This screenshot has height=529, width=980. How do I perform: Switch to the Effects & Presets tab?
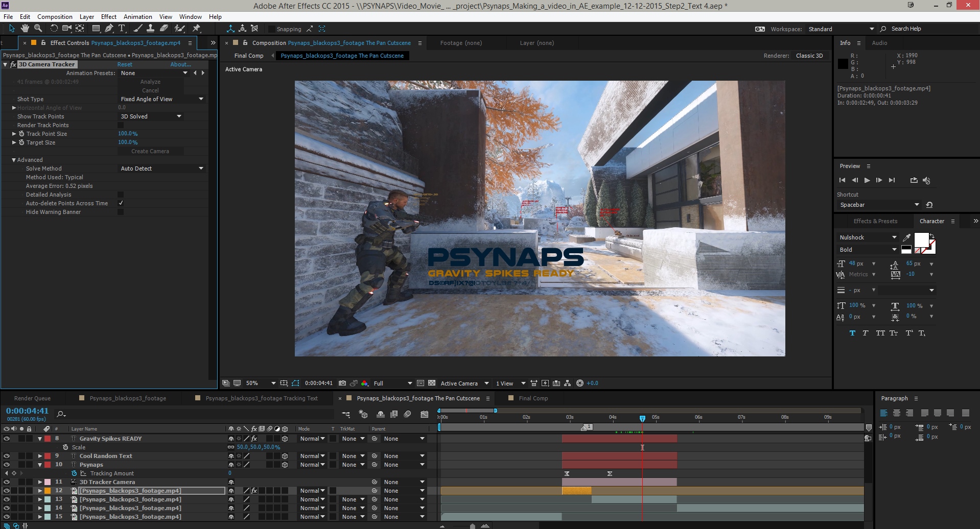[875, 221]
